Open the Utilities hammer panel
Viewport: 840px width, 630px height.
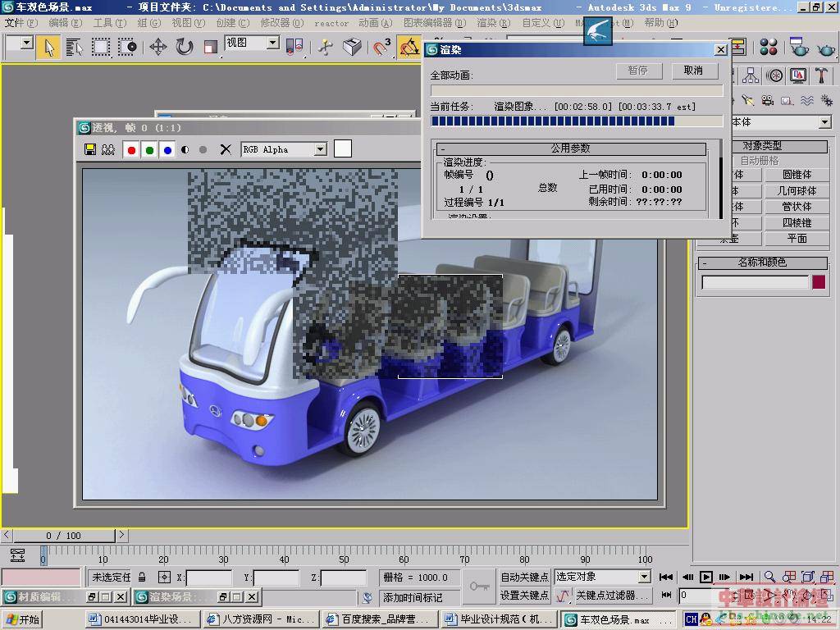point(821,75)
